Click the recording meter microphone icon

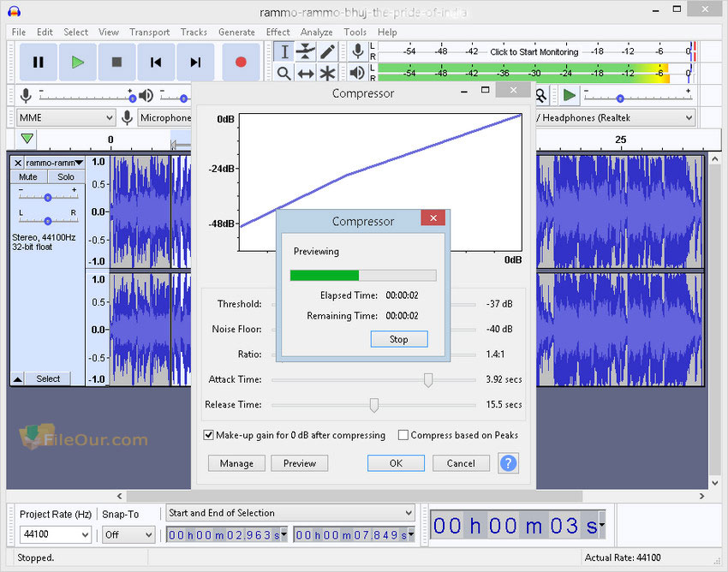(357, 51)
